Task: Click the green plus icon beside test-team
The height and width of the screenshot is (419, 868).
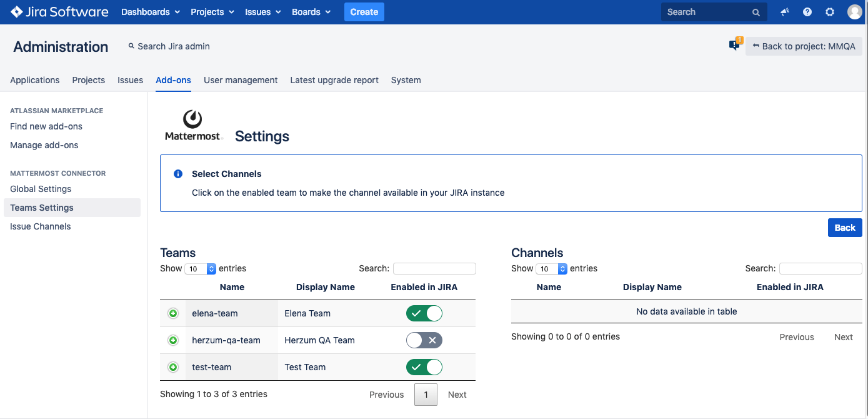Action: [x=173, y=367]
